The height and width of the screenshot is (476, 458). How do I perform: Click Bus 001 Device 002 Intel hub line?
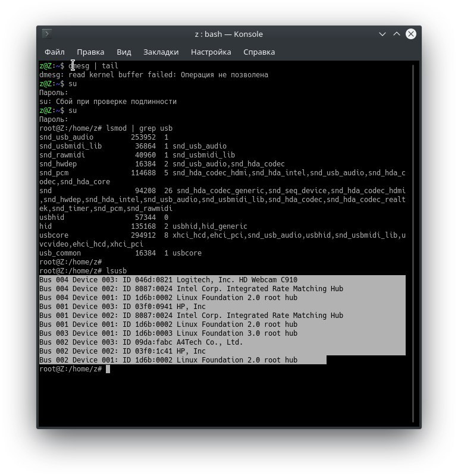click(x=191, y=316)
